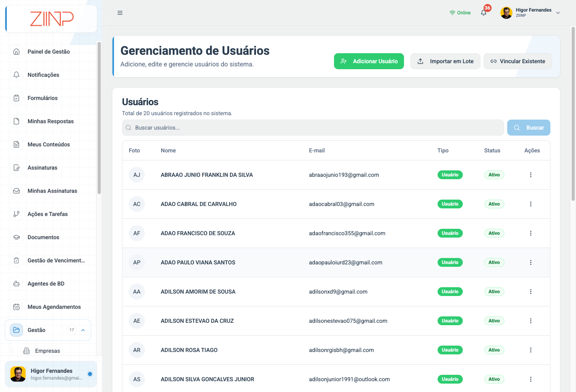Click the AJ avatar initials
The width and height of the screenshot is (576, 392).
(x=137, y=175)
